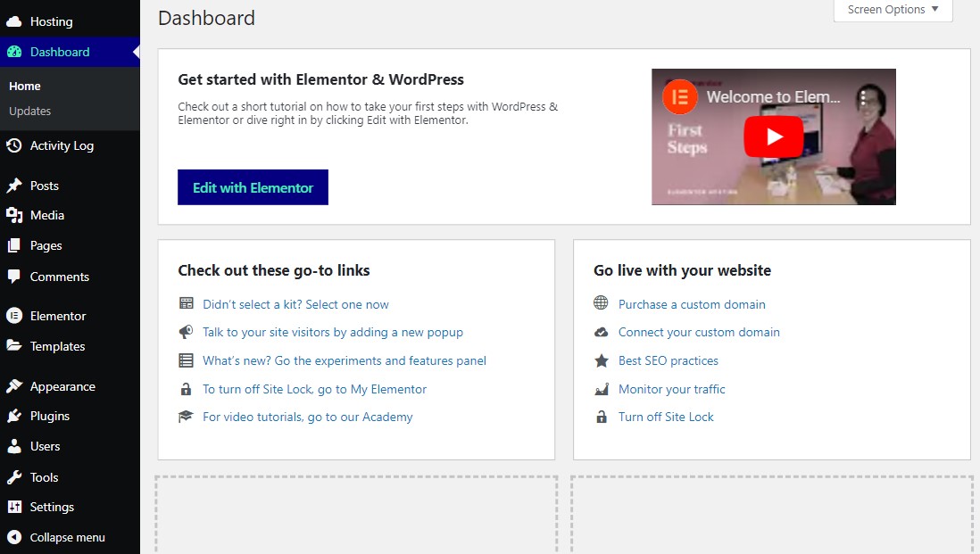Click the cloud icon beside 'Connect your custom domain'

coord(601,332)
